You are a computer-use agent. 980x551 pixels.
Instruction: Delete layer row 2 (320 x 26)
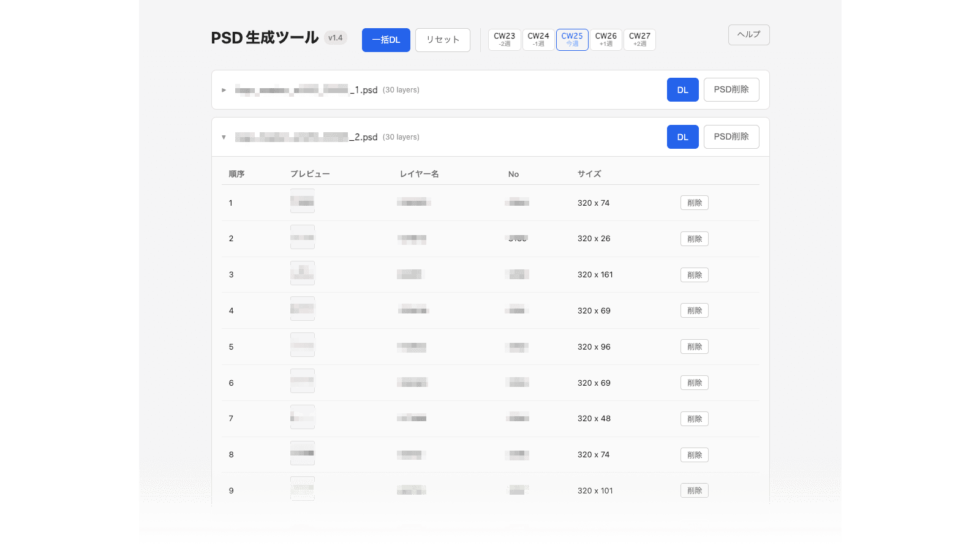coord(695,239)
